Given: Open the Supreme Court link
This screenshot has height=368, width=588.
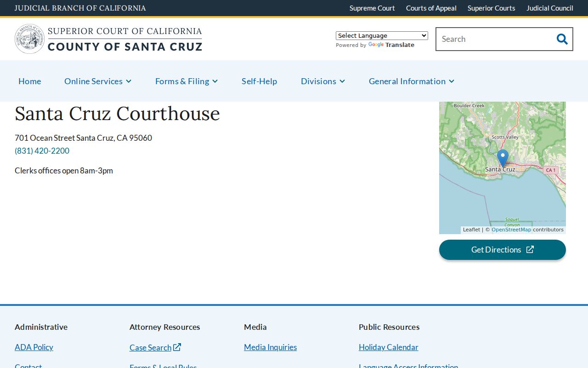Looking at the screenshot, I should pyautogui.click(x=372, y=8).
